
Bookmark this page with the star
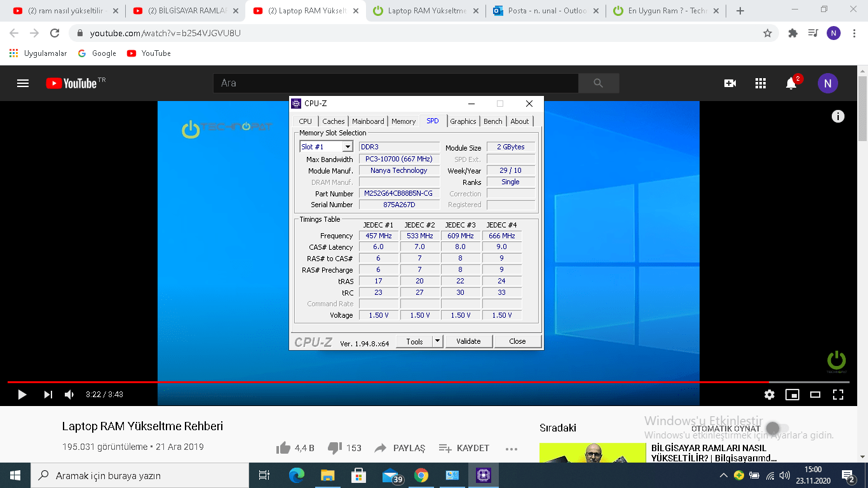768,33
